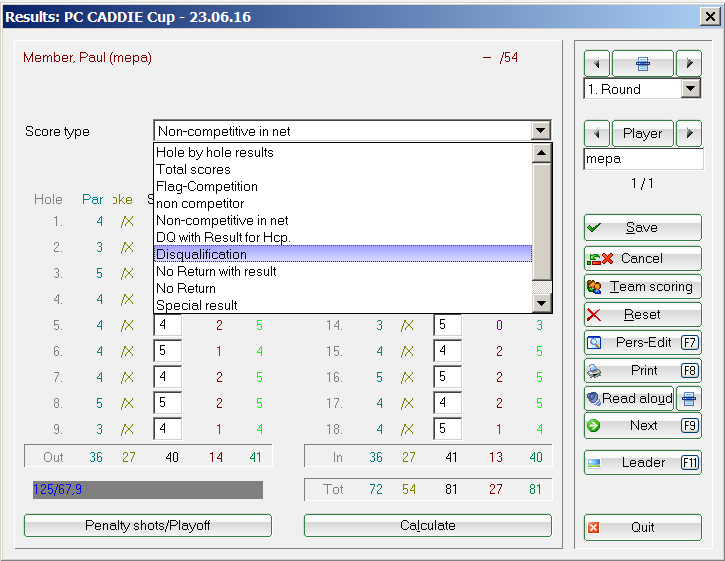Click the handicap stroke mark for hole 18
Viewport: 725px width, 561px height.
(407, 430)
